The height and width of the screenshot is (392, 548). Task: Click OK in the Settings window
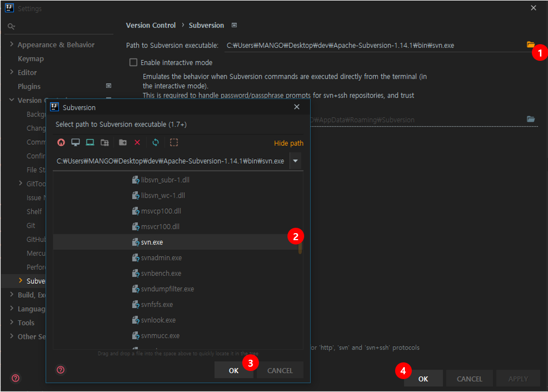pos(423,379)
